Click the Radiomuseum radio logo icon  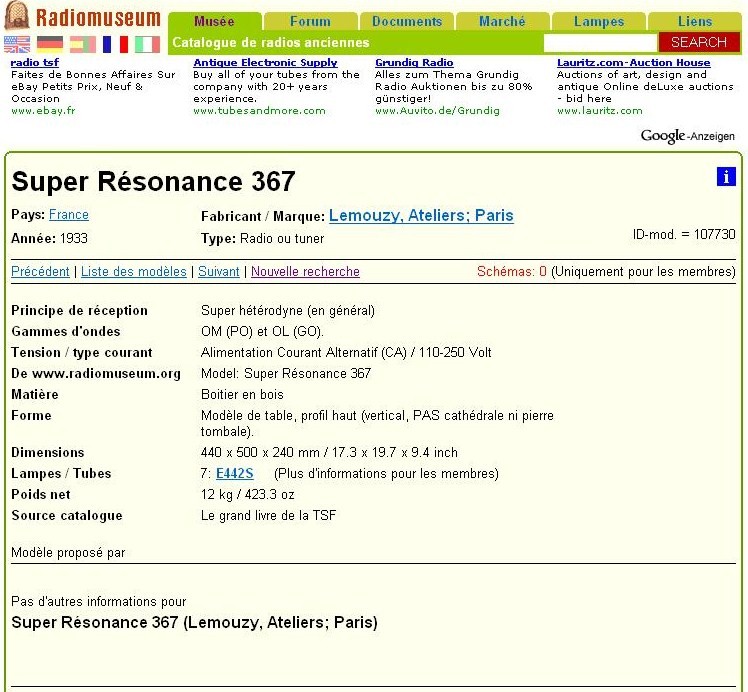click(17, 16)
